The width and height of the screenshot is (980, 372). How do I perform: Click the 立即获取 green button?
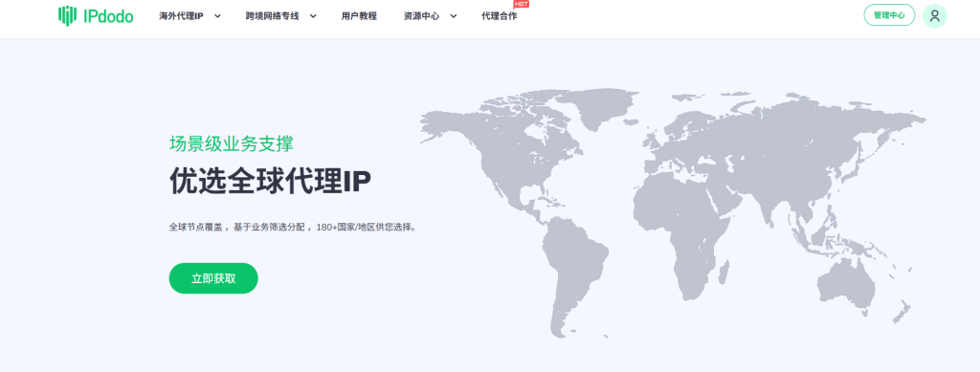[213, 278]
